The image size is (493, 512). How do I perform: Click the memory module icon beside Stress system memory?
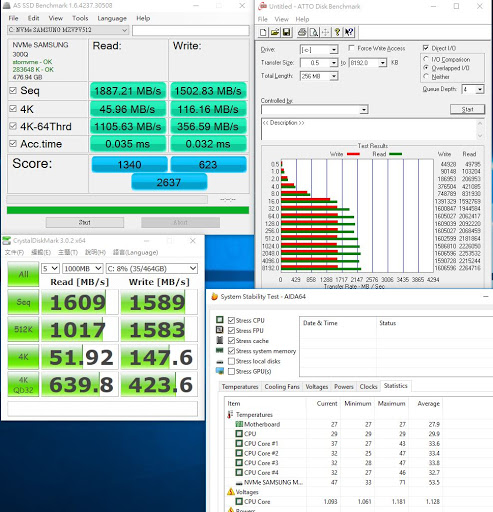click(x=220, y=350)
